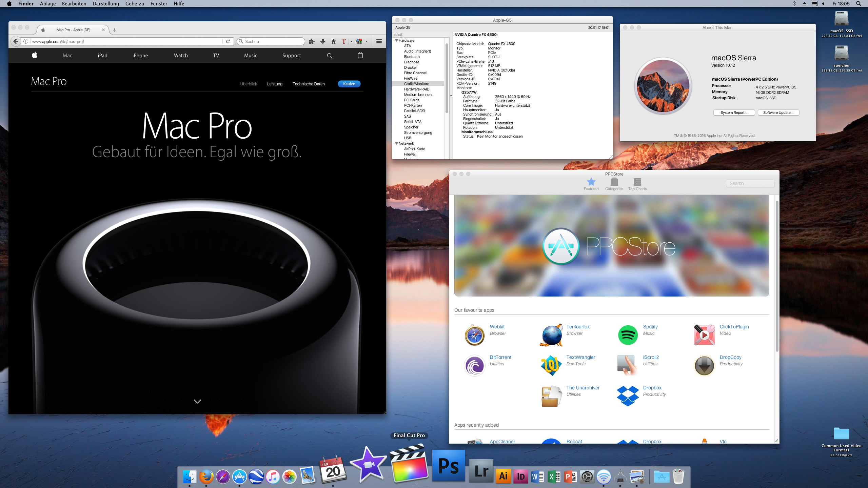Open The Unarchiver link in PPCStore
This screenshot has height=488, width=868.
point(583,388)
